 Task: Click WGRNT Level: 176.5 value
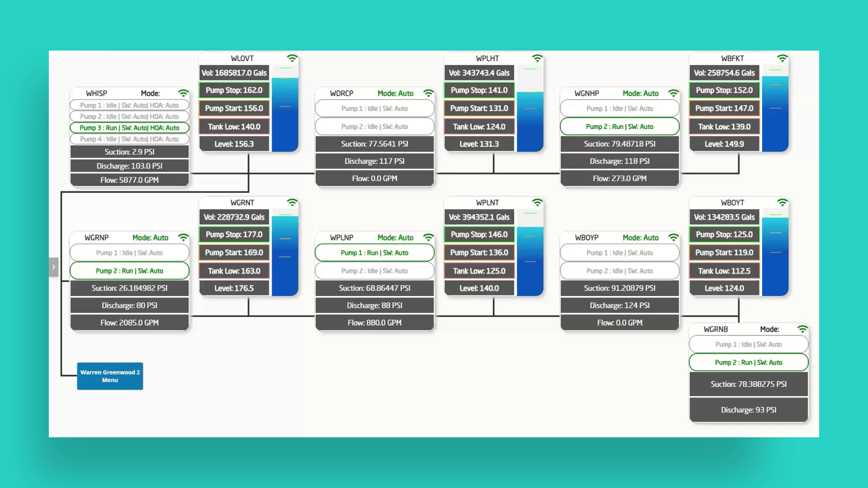point(234,288)
